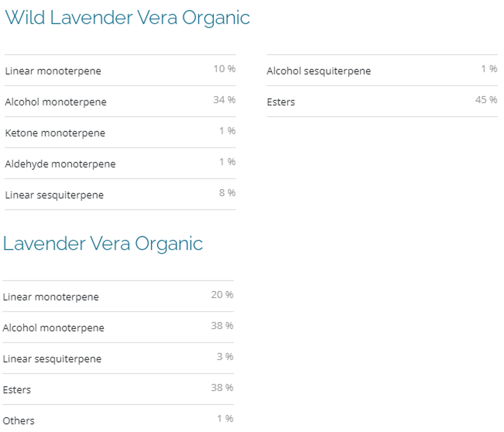Click the 8 % Linear sesquiterpene value
Screen dimensions: 504x432
point(227,193)
